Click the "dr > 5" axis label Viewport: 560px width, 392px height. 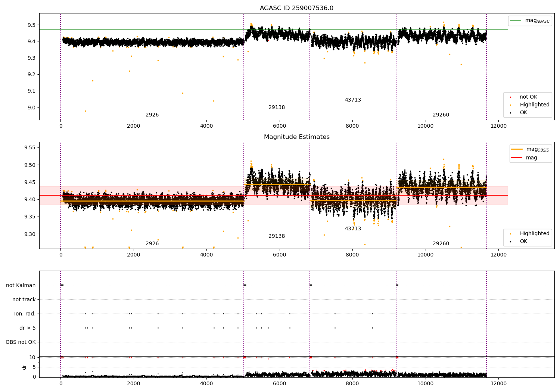pos(28,328)
